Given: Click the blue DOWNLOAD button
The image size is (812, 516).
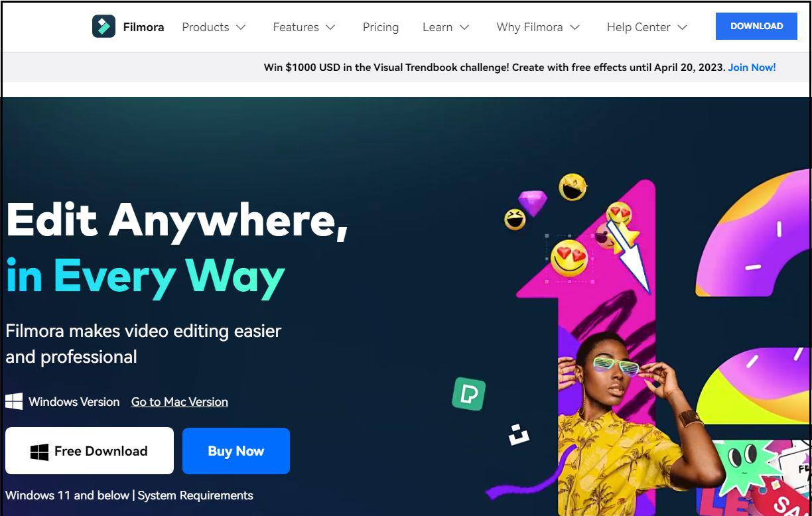Looking at the screenshot, I should click(x=756, y=27).
